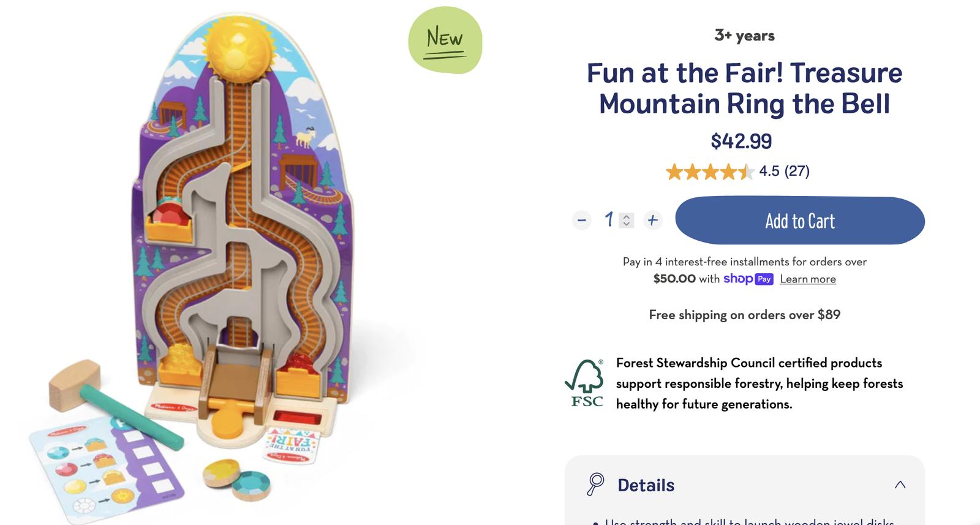Click the minus quantity button

tap(582, 220)
